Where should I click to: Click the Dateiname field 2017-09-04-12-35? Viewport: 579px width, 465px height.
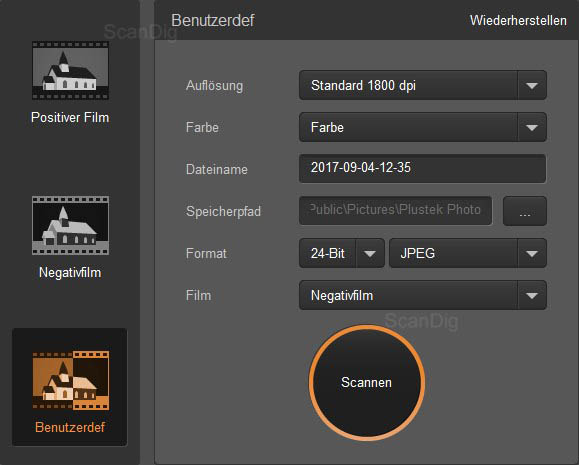click(422, 169)
